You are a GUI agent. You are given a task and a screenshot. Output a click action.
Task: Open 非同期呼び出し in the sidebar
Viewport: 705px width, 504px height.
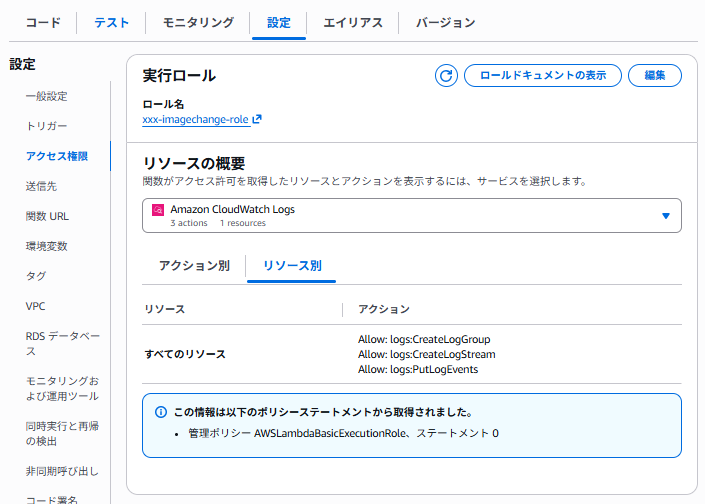62,471
